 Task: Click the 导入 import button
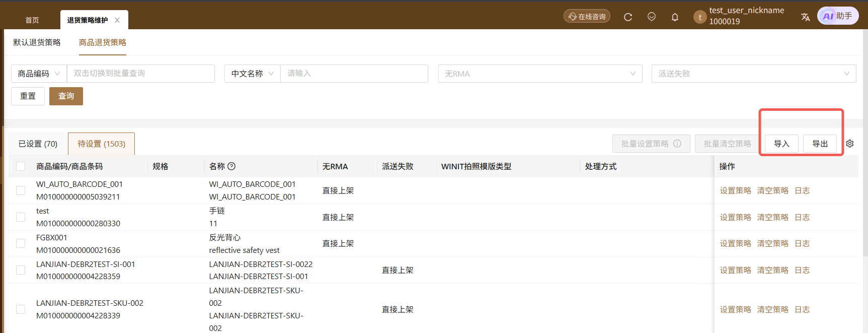point(781,144)
